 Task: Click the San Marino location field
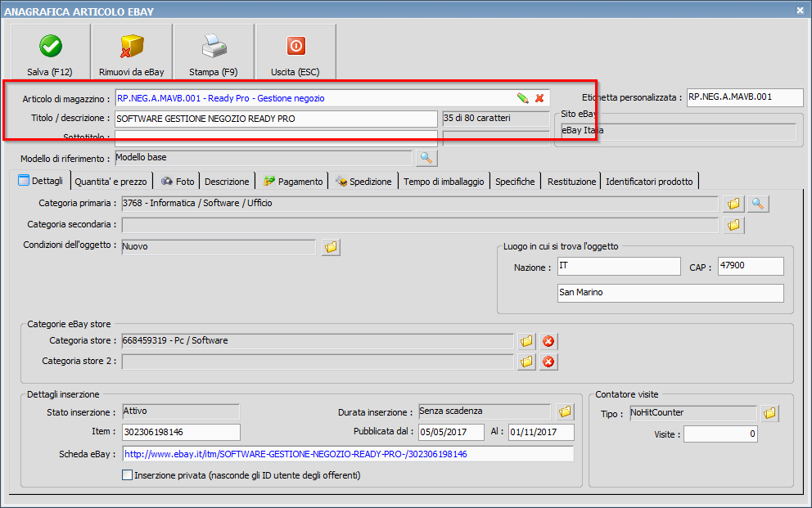(x=670, y=293)
